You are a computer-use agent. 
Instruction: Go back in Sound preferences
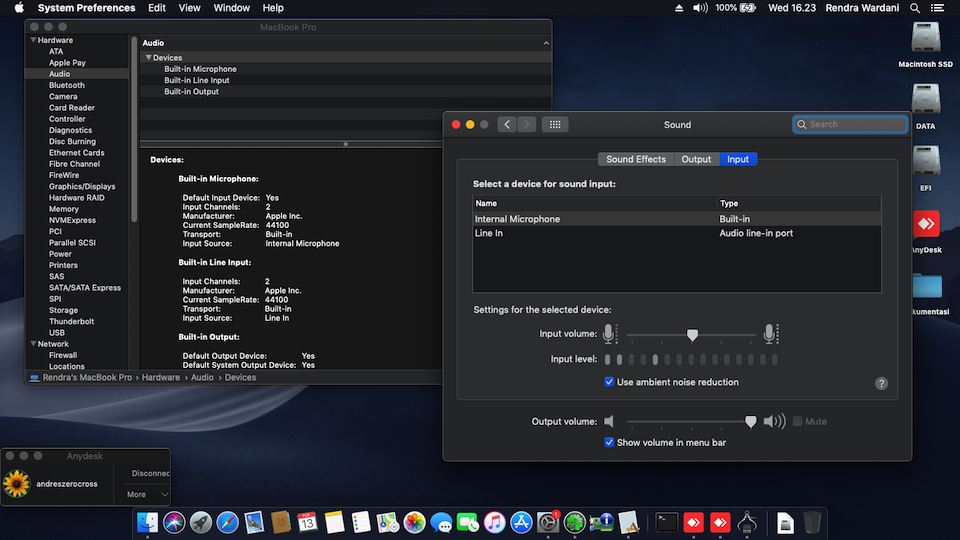pos(507,124)
